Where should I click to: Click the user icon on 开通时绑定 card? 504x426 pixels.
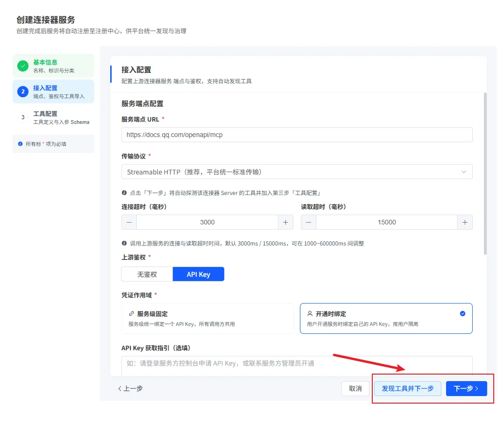point(310,314)
